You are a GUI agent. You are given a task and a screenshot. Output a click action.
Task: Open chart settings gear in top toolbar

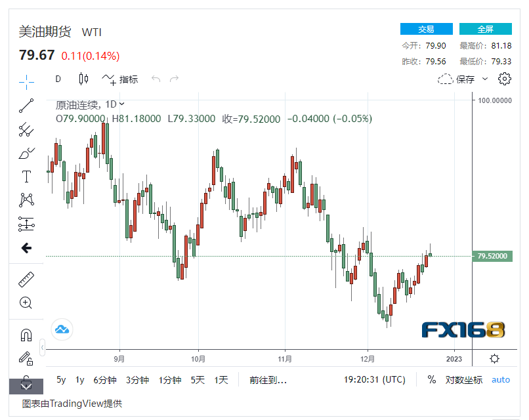(x=504, y=79)
